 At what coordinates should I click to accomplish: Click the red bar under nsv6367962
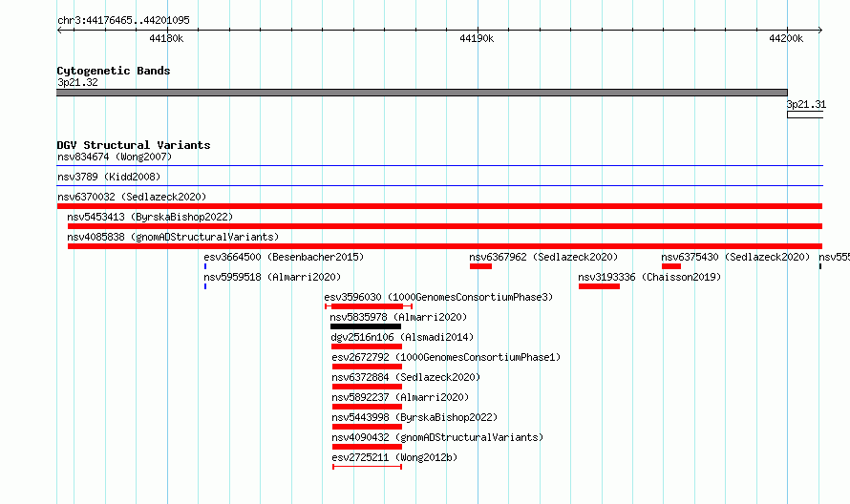480,266
